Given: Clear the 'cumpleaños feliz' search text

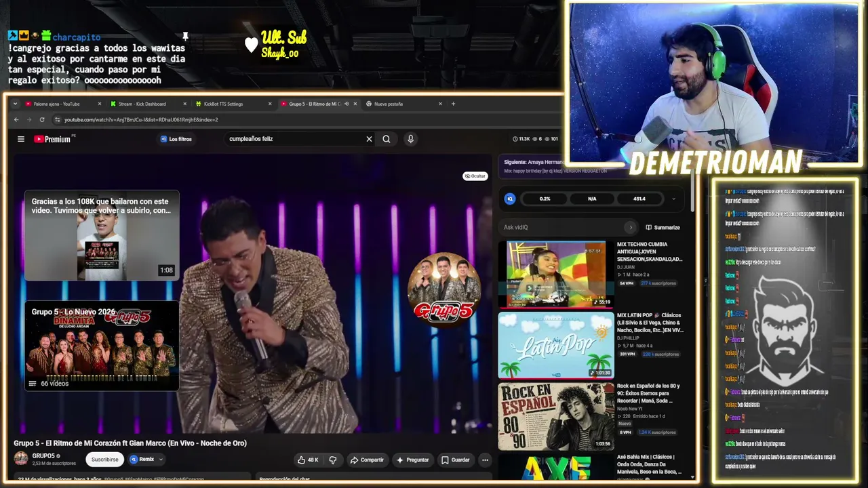Looking at the screenshot, I should click(369, 139).
